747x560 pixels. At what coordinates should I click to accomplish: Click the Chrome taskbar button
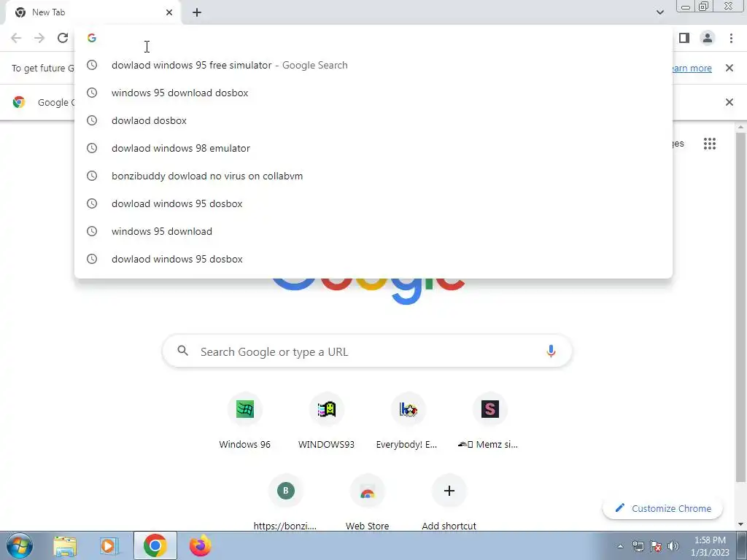[155, 545]
